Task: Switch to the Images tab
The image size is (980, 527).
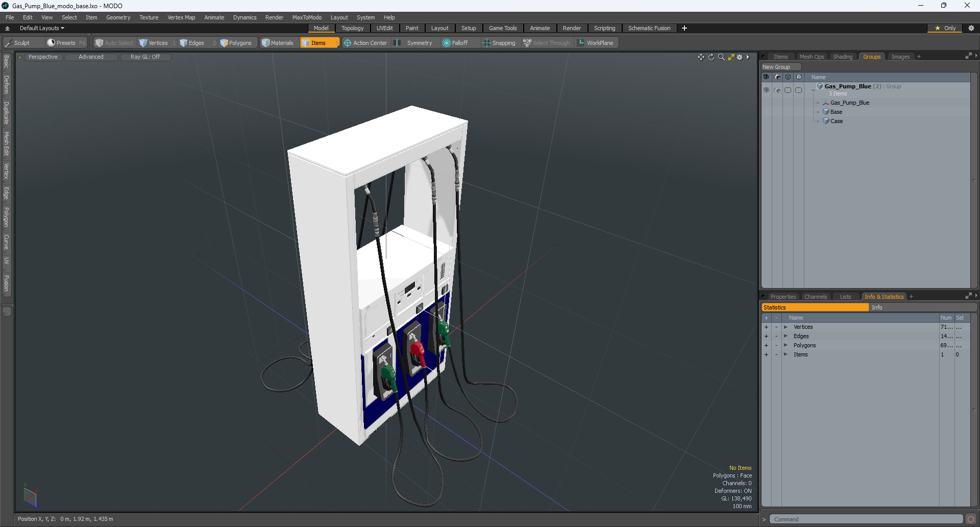Action: point(900,57)
